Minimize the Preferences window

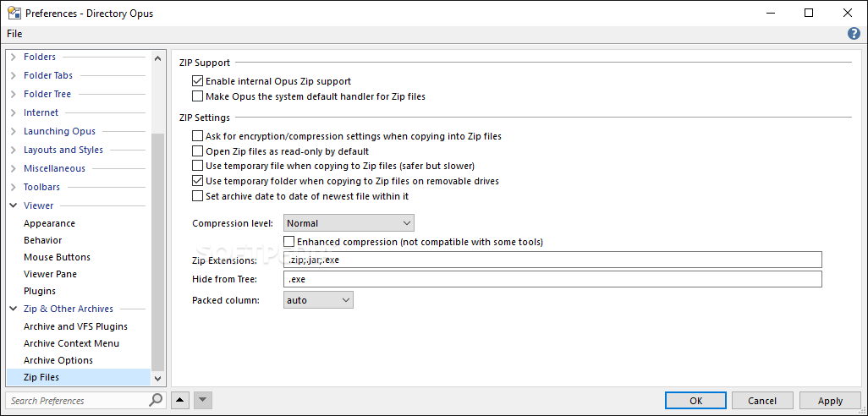771,14
